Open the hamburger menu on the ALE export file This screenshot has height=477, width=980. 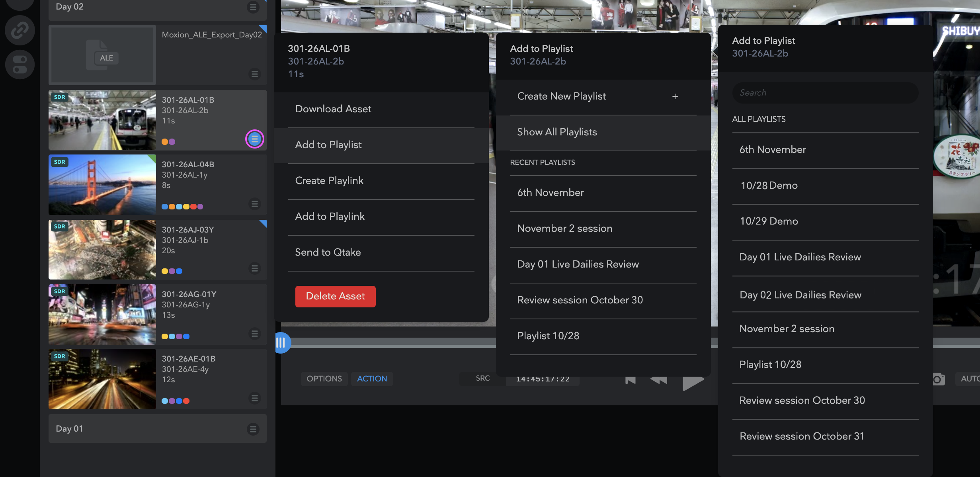point(254,74)
